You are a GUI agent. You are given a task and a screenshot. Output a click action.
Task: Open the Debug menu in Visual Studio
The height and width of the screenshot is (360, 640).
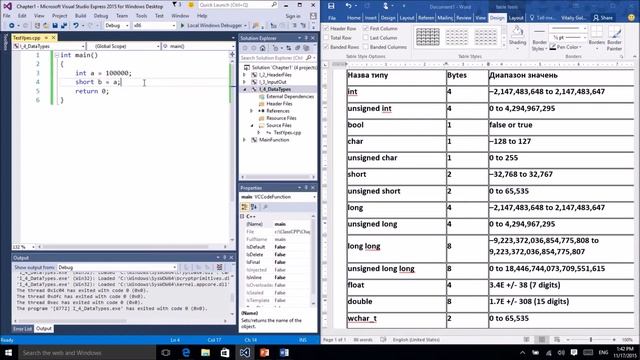pos(101,16)
